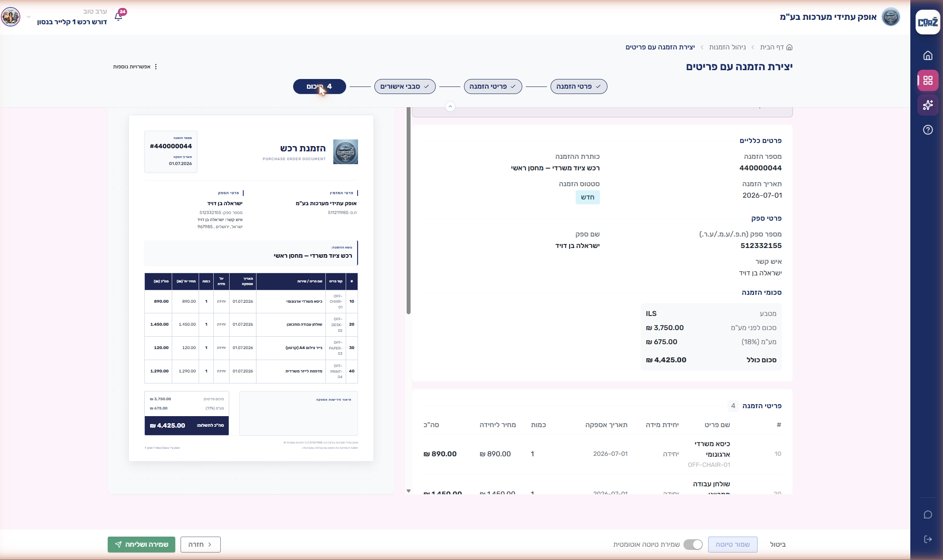Click order number 440000044 value
943x560 pixels.
point(760,168)
